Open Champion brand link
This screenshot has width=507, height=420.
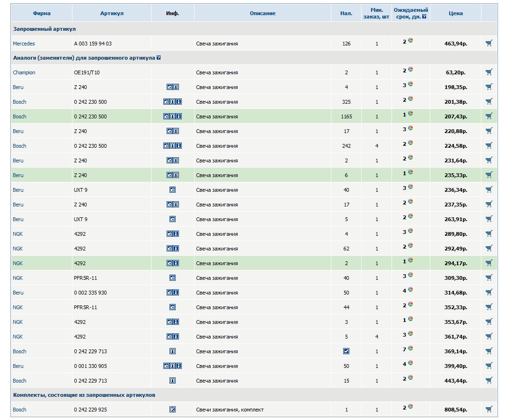(24, 73)
